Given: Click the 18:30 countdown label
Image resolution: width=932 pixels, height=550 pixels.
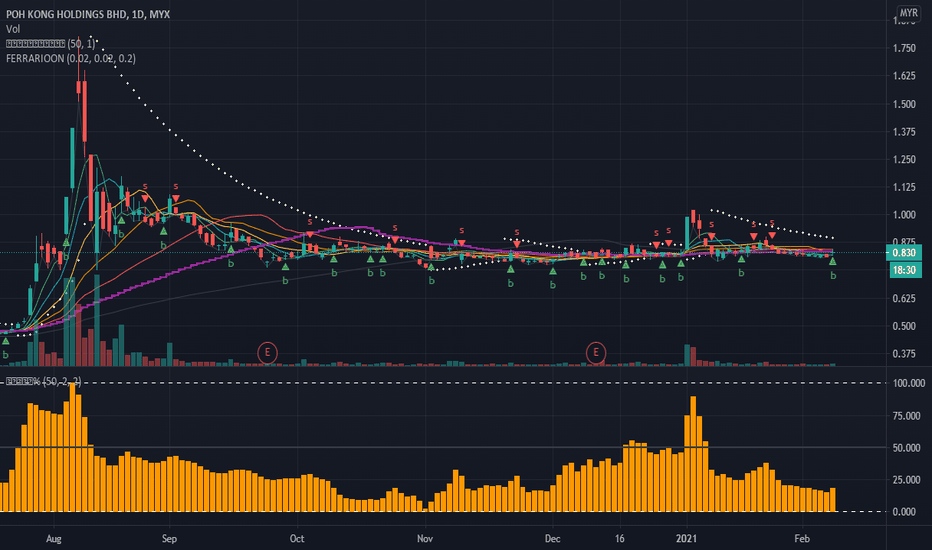Looking at the screenshot, I should coord(904,270).
